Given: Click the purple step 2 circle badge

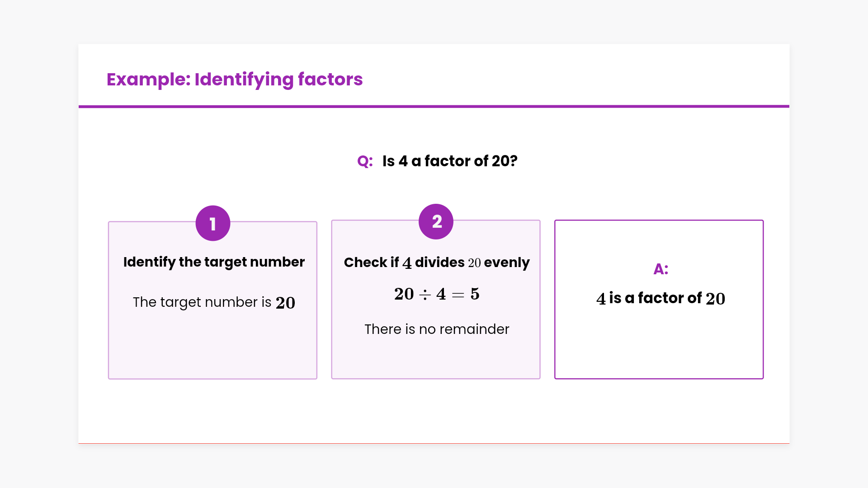Looking at the screenshot, I should (436, 221).
